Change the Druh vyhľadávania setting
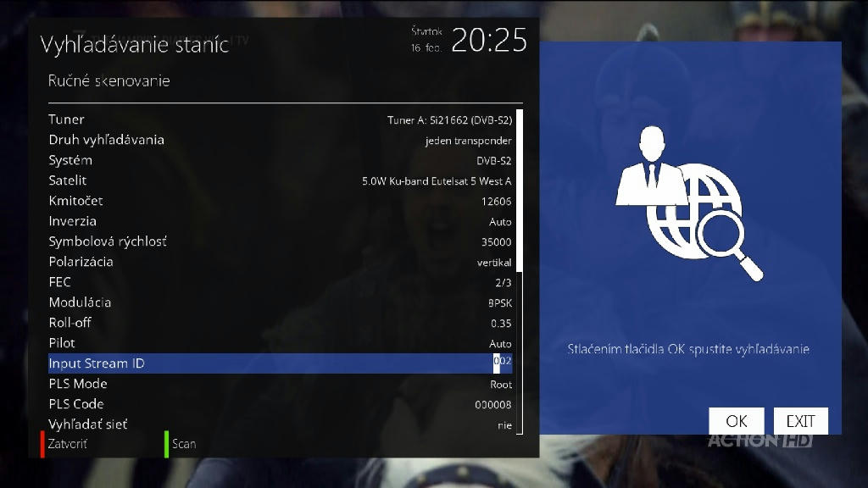 (x=280, y=140)
